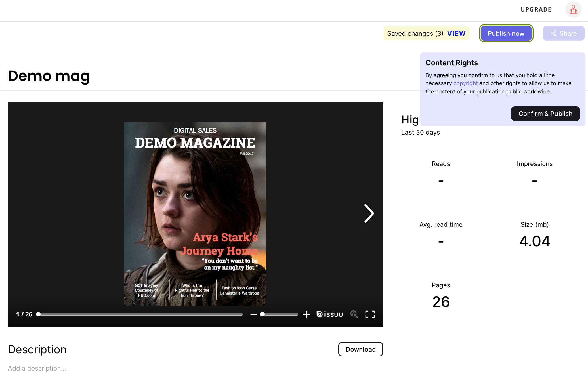Click the zoom in plus icon
The height and width of the screenshot is (378, 588).
tap(306, 314)
